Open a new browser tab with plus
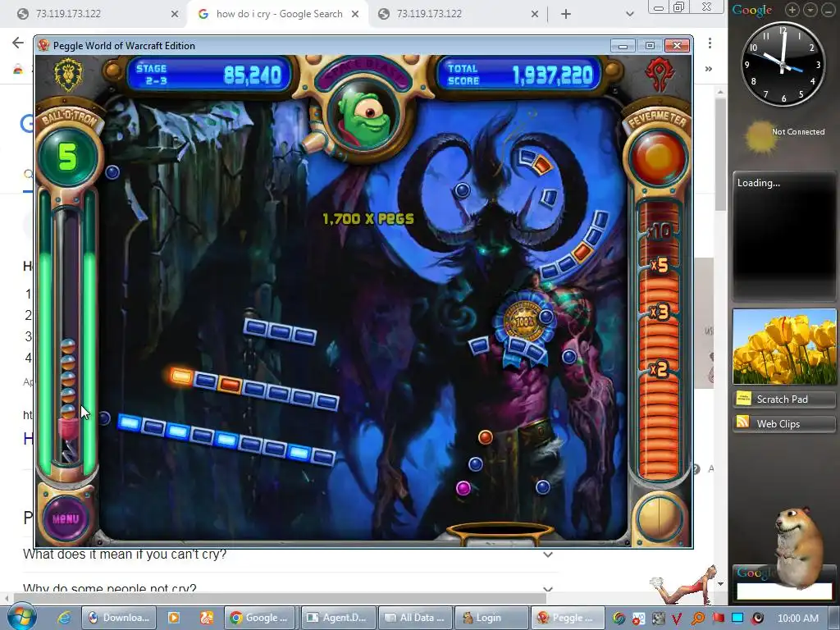The image size is (840, 630). (x=566, y=15)
